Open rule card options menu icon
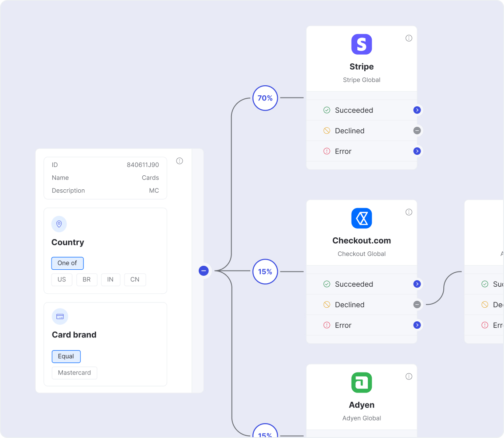The width and height of the screenshot is (504, 438). (180, 161)
